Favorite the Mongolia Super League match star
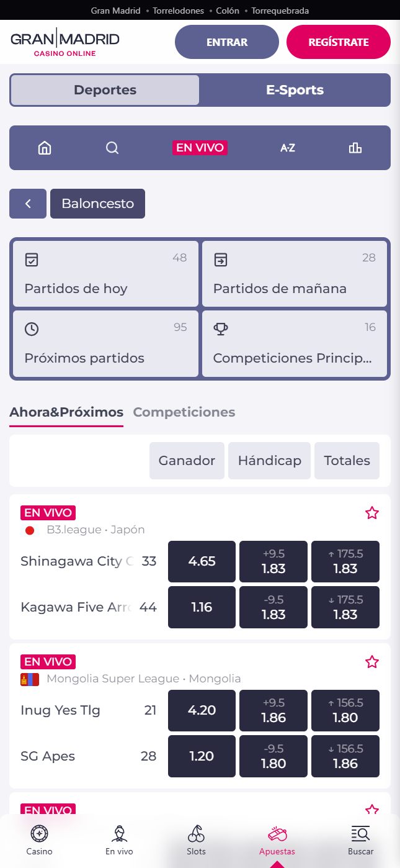Image resolution: width=400 pixels, height=868 pixels. click(372, 662)
